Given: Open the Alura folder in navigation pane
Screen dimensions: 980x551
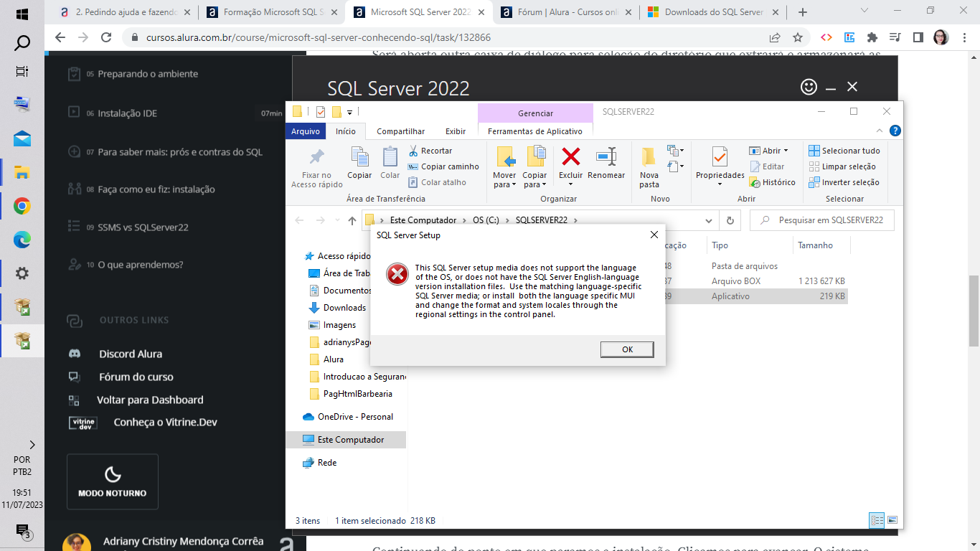Looking at the screenshot, I should pos(333,359).
